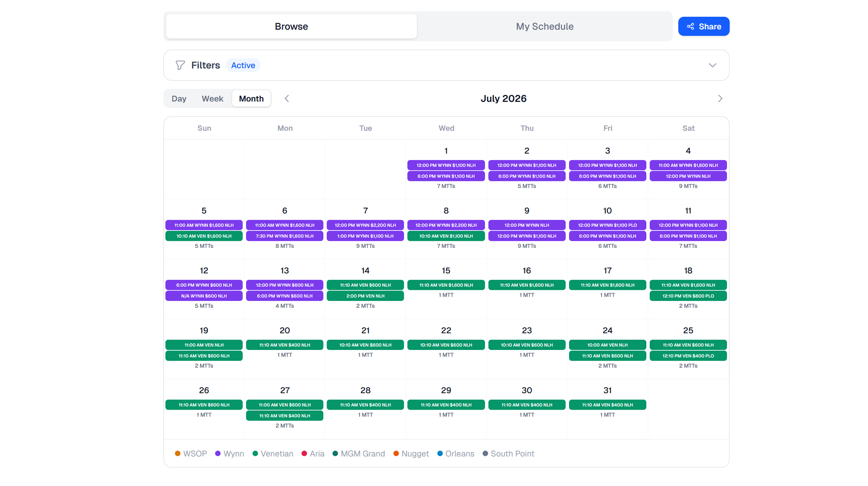Screen dimensions: 868x486
Task: Click the WSOP legend dot
Action: [177, 453]
